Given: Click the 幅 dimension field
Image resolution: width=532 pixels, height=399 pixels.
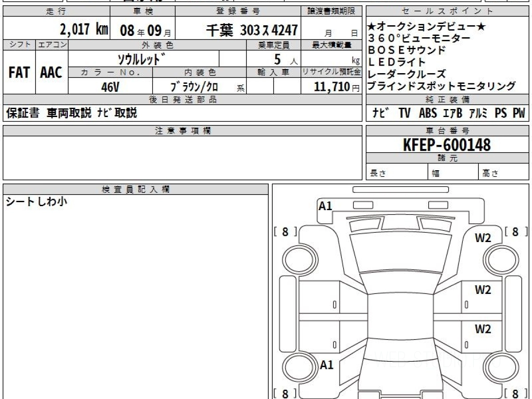Looking at the screenshot, I should pyautogui.click(x=453, y=172).
